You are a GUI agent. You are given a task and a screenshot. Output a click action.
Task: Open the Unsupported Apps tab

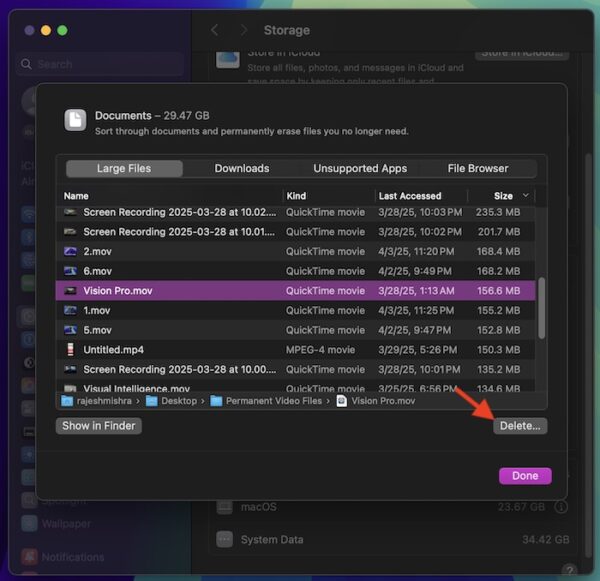[x=360, y=169]
